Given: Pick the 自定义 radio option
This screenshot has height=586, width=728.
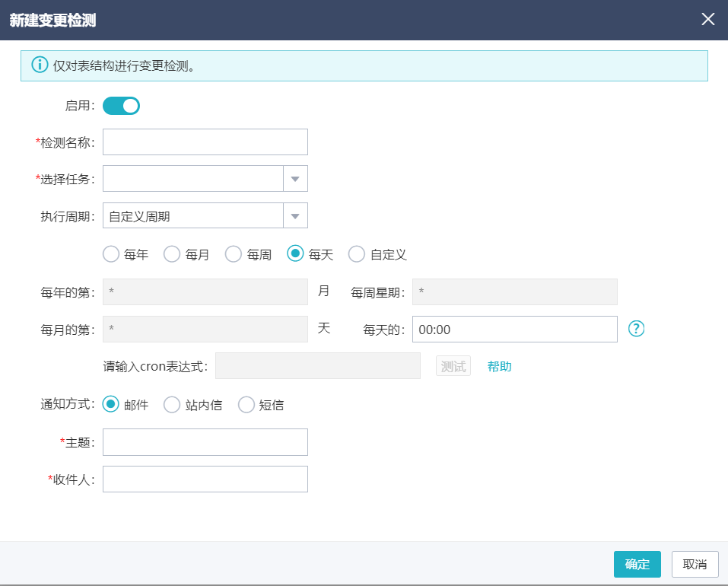Looking at the screenshot, I should 357,254.
